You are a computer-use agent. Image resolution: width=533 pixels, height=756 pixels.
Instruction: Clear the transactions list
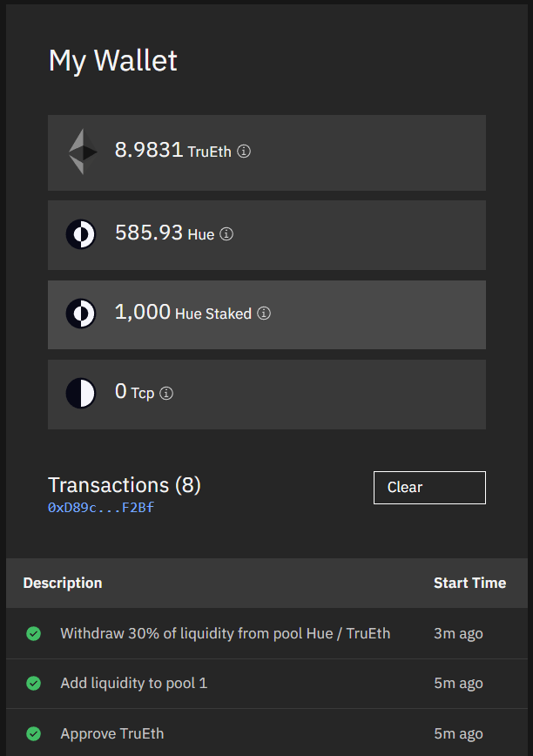pyautogui.click(x=429, y=488)
